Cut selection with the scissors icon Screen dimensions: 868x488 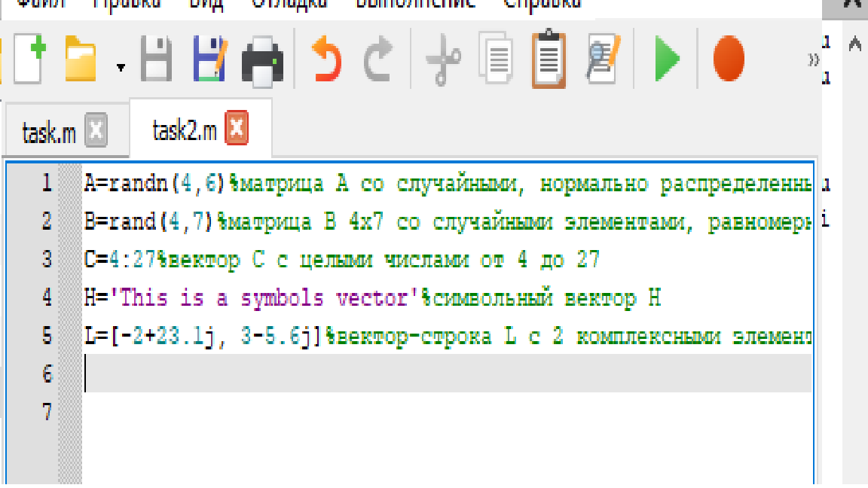pyautogui.click(x=443, y=60)
